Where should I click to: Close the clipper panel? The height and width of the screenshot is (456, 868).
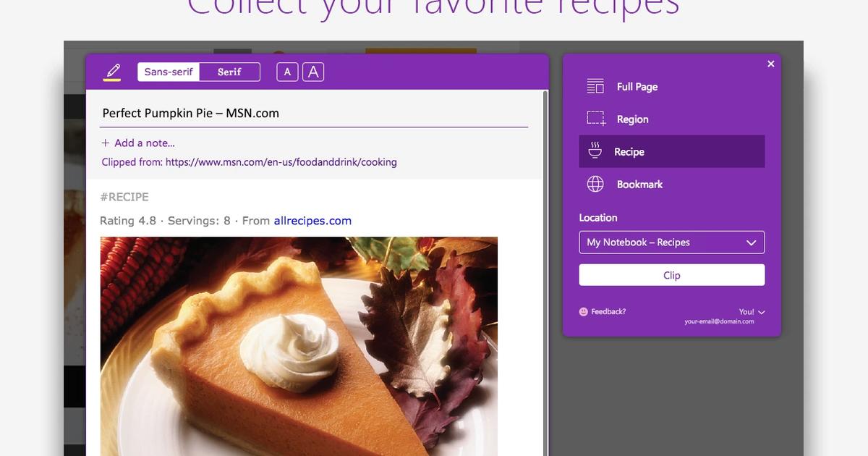[771, 64]
